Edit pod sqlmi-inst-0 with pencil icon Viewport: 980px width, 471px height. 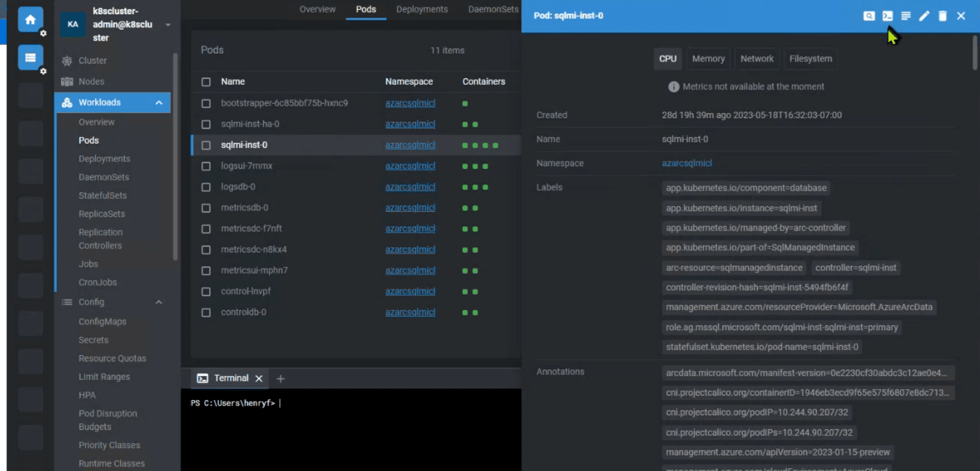924,16
